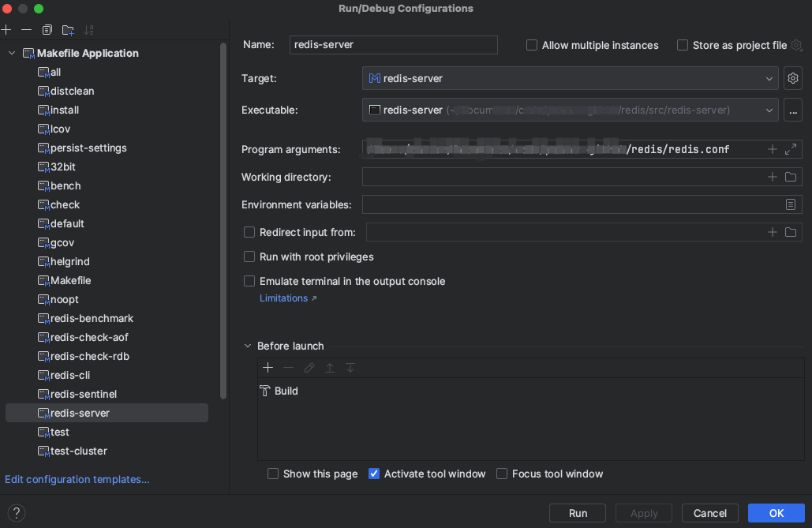Browse for Working directory folder
The image size is (812, 528).
pyautogui.click(x=791, y=178)
